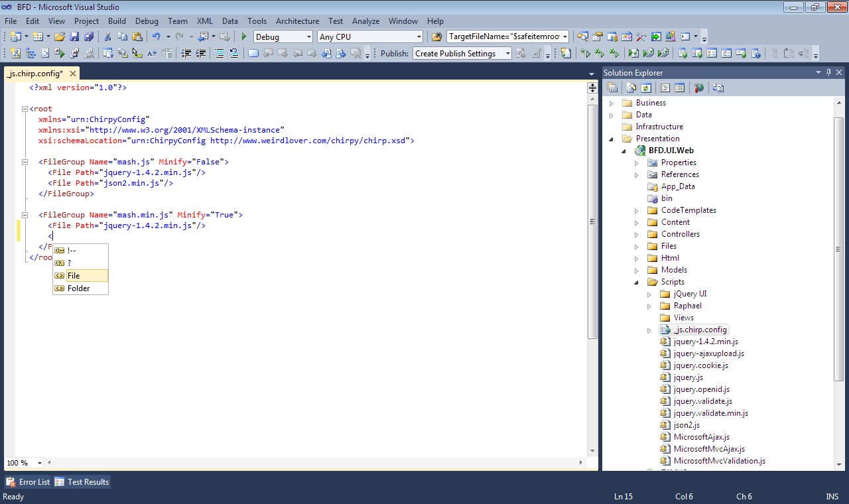849x504 pixels.
Task: Cut selection with the scissors icon
Action: (x=107, y=36)
